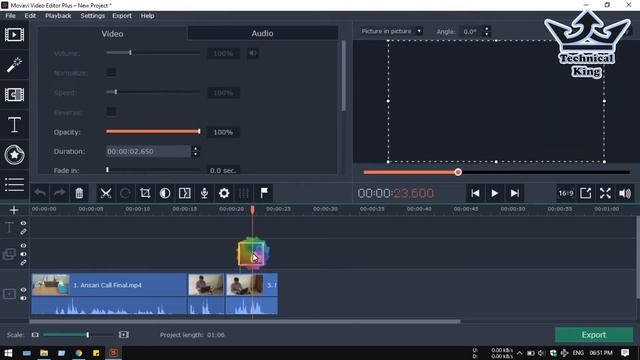Screen dimensions: 640x360
Task: Open the Transitions panel icon
Action: 14,95
